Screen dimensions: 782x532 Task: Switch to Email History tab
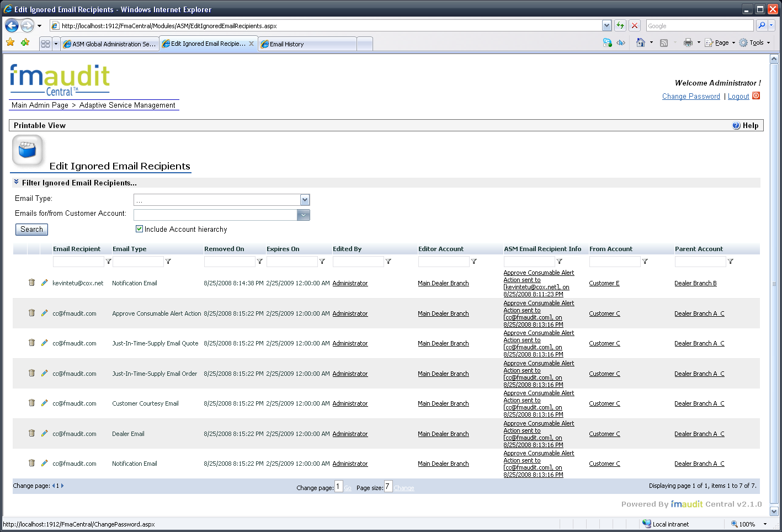[307, 44]
